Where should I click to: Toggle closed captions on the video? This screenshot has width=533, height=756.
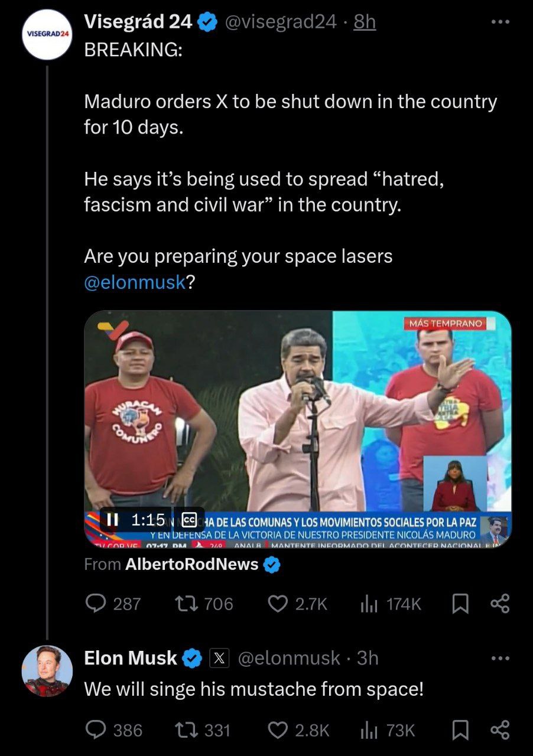click(x=190, y=520)
